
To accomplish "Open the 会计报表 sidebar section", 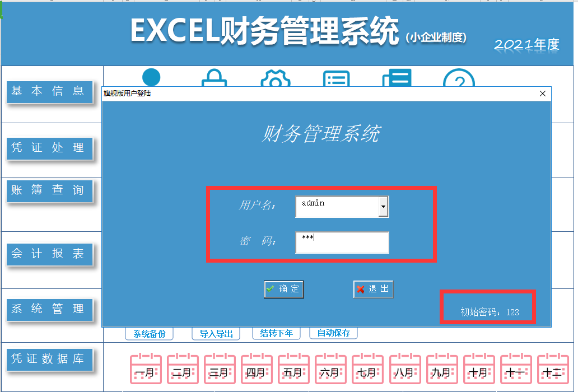I will point(49,254).
